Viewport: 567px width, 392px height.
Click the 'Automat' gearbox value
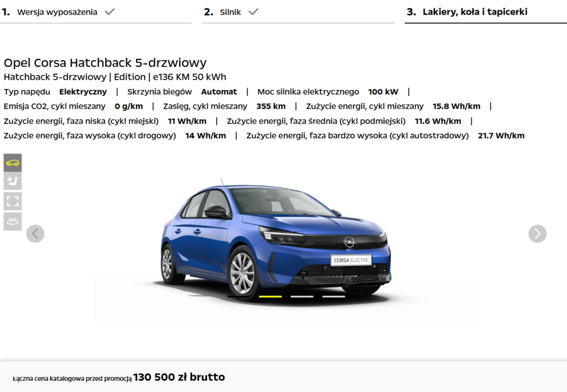(x=219, y=92)
